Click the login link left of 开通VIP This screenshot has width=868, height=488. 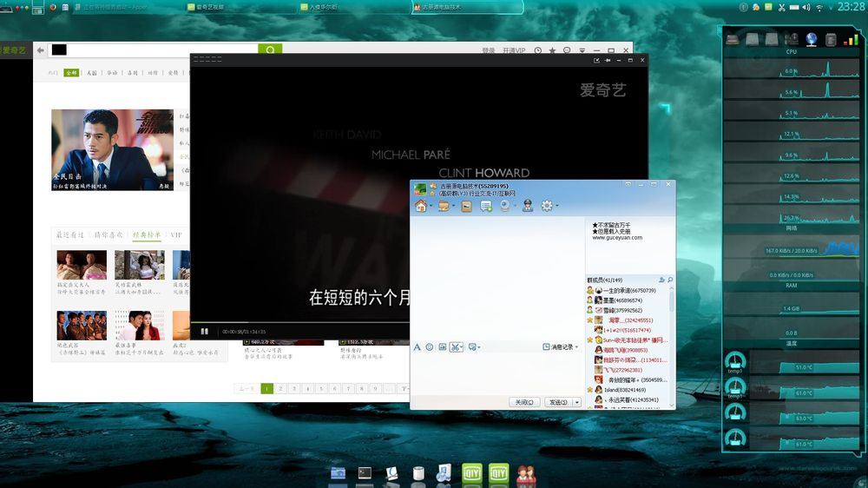coord(488,50)
